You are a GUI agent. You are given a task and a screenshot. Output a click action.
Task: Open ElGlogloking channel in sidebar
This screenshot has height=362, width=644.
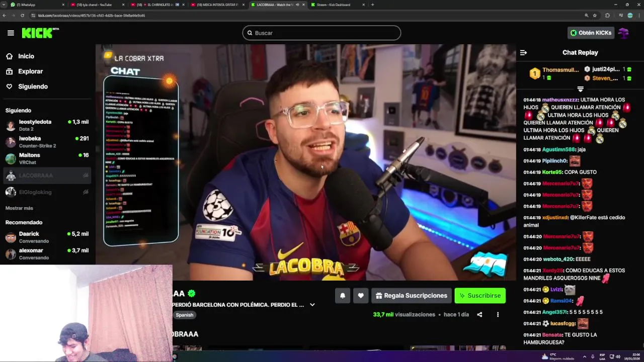pyautogui.click(x=47, y=192)
